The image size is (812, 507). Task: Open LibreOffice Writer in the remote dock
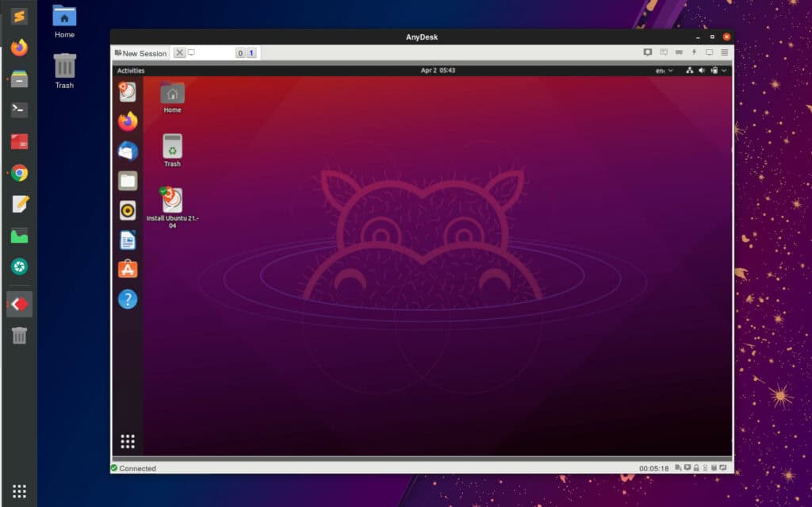128,240
